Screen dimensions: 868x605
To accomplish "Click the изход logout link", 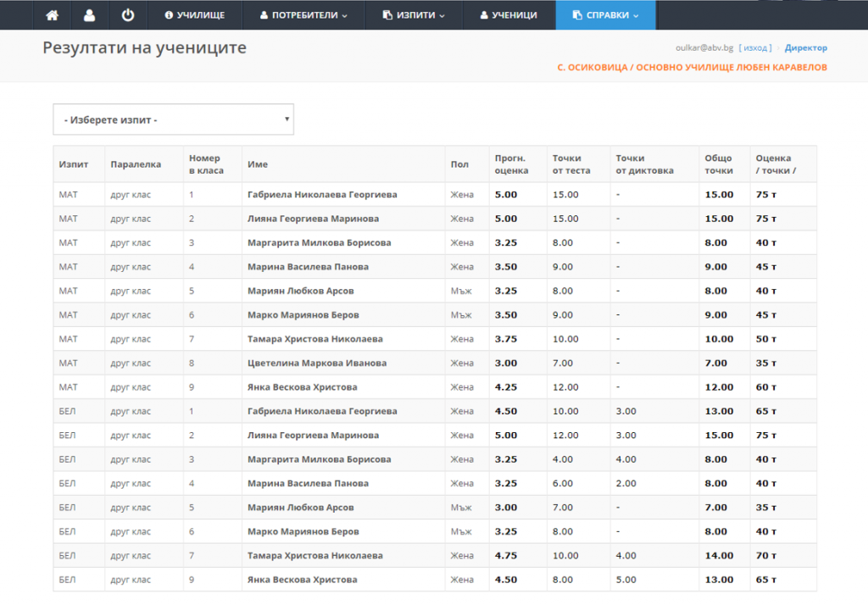I will (755, 47).
